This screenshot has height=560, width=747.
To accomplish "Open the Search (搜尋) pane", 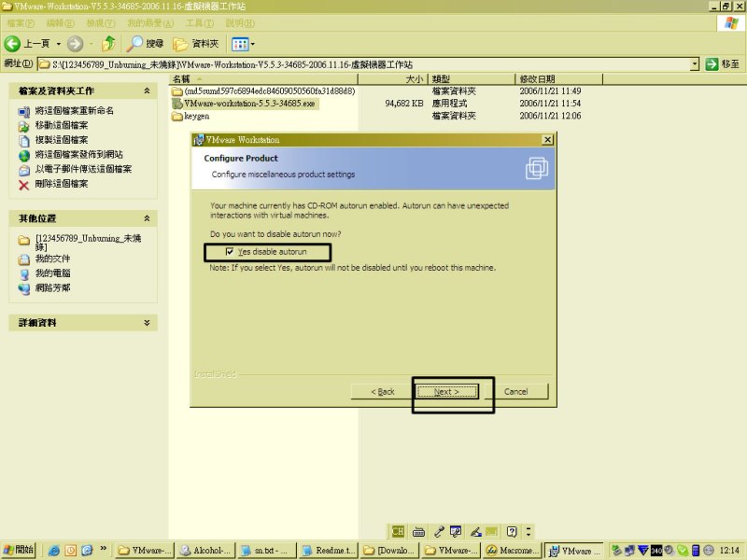I will click(x=146, y=44).
